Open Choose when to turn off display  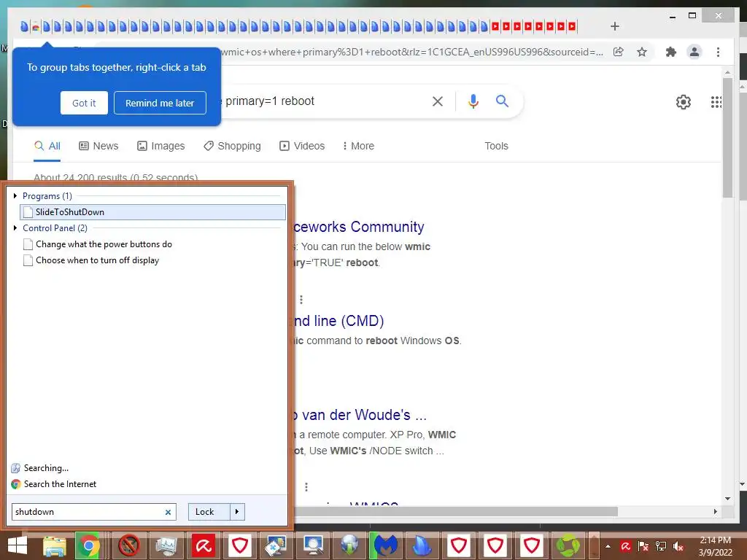tap(91, 260)
